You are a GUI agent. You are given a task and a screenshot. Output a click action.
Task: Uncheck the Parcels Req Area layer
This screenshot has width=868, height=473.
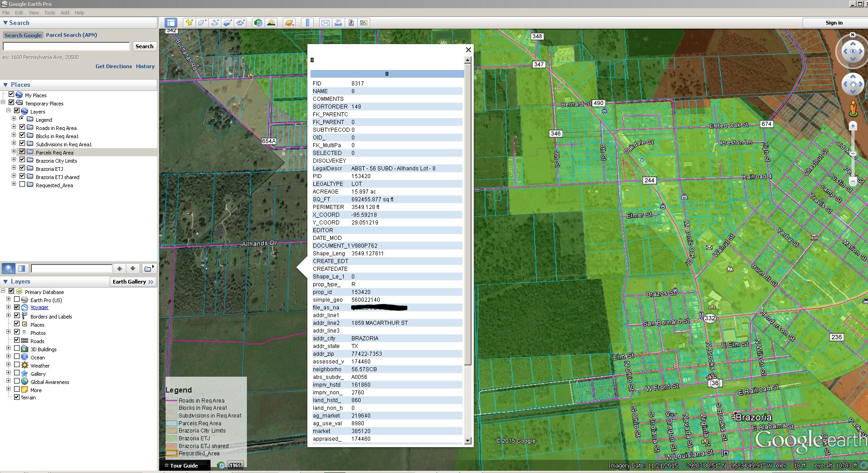pos(23,152)
